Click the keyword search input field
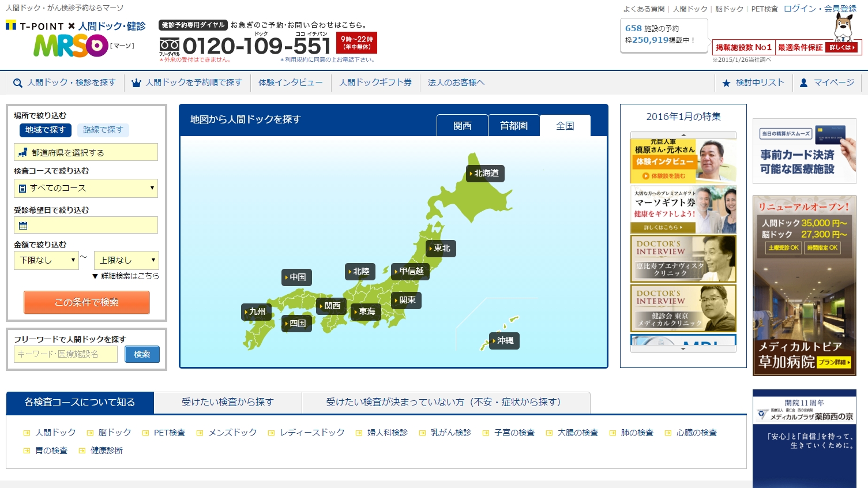The height and width of the screenshot is (488, 868). (x=66, y=354)
